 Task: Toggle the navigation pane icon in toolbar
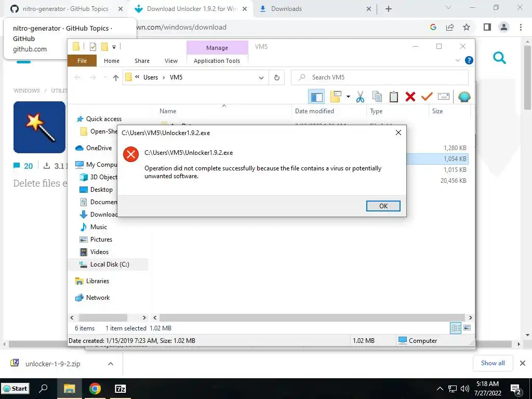click(x=316, y=97)
